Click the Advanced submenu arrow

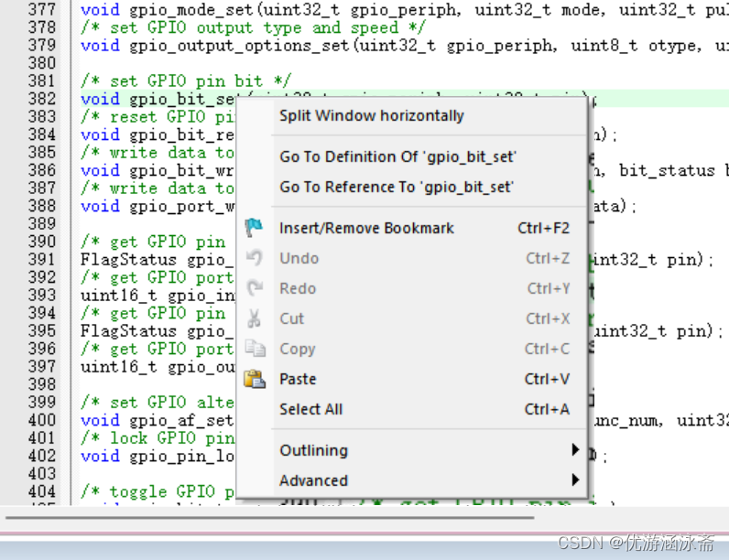coord(575,479)
